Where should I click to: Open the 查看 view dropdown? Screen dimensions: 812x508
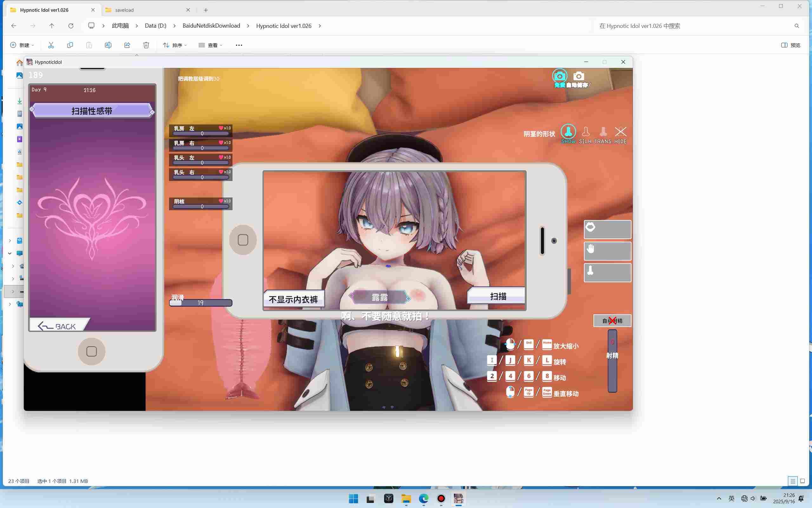(210, 45)
